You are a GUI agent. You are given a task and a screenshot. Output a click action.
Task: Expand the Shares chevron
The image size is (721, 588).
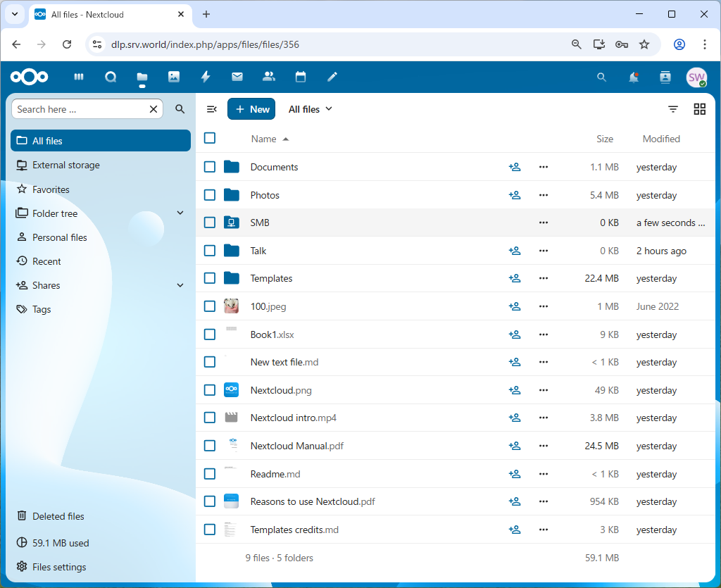pos(180,285)
